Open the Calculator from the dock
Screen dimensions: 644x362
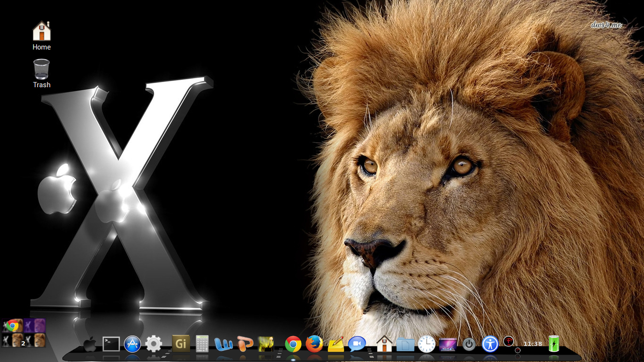202,344
